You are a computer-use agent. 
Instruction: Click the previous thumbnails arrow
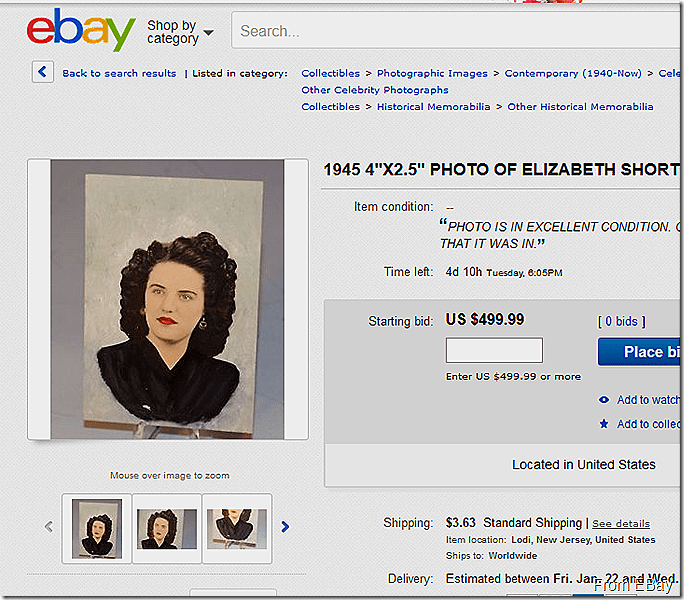[47, 527]
